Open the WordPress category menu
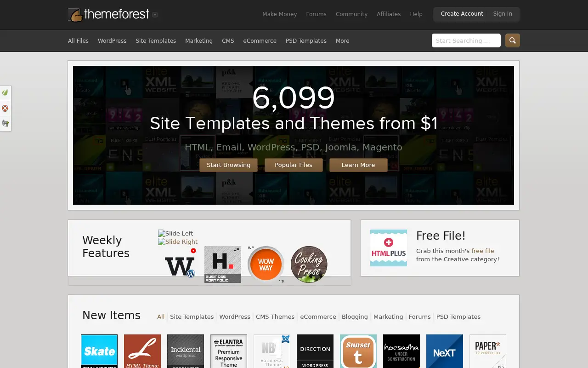The height and width of the screenshot is (368, 588). [x=112, y=41]
